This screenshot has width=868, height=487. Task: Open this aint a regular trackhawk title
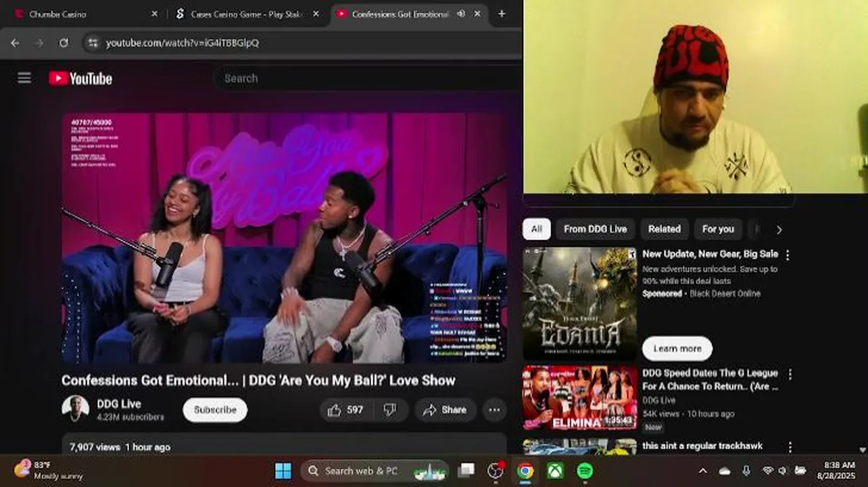pyautogui.click(x=702, y=446)
